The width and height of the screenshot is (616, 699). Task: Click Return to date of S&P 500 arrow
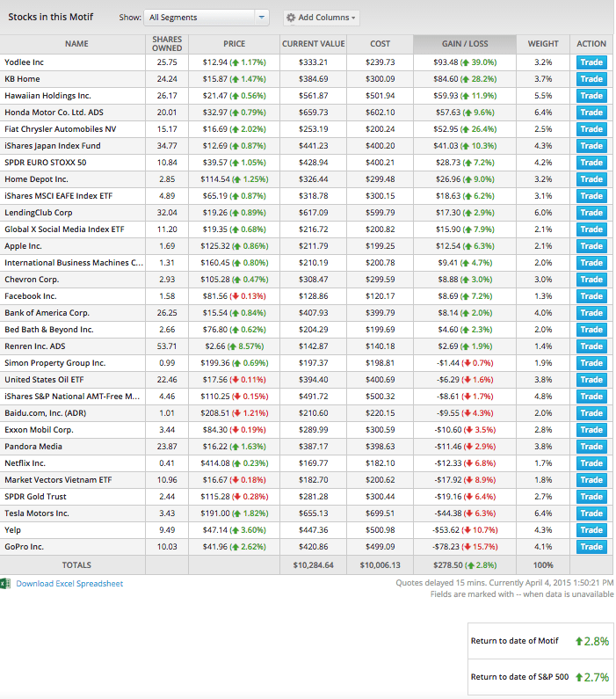pos(579,677)
